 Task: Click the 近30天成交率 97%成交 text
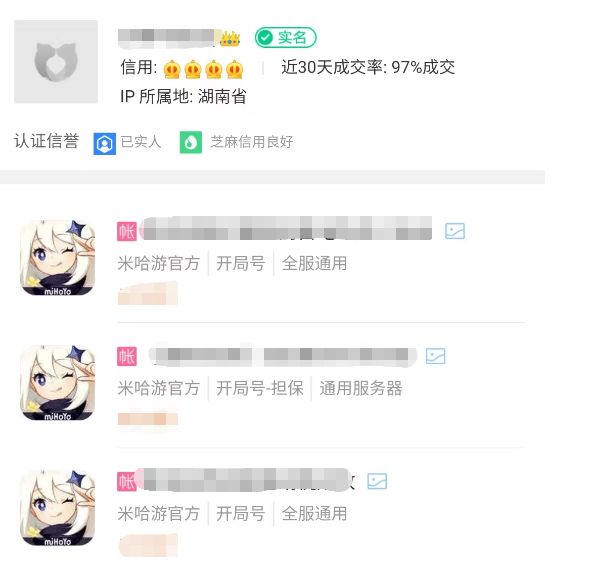click(368, 67)
